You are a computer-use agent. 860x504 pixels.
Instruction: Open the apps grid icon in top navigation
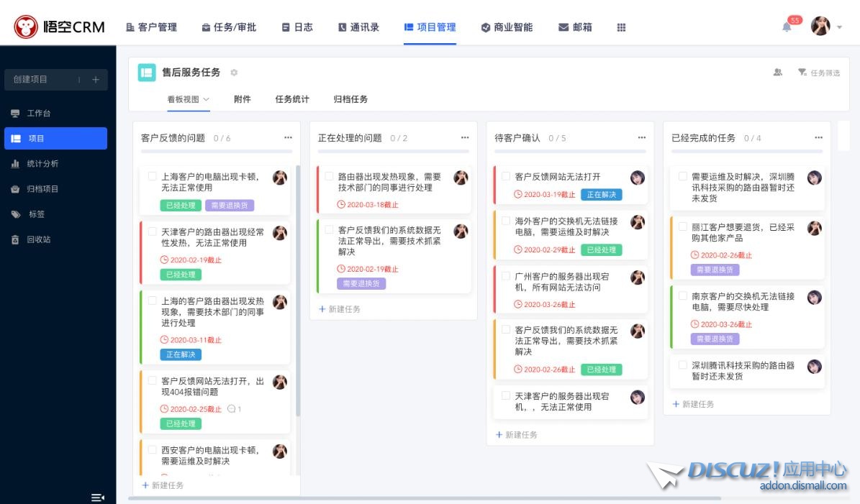(621, 27)
